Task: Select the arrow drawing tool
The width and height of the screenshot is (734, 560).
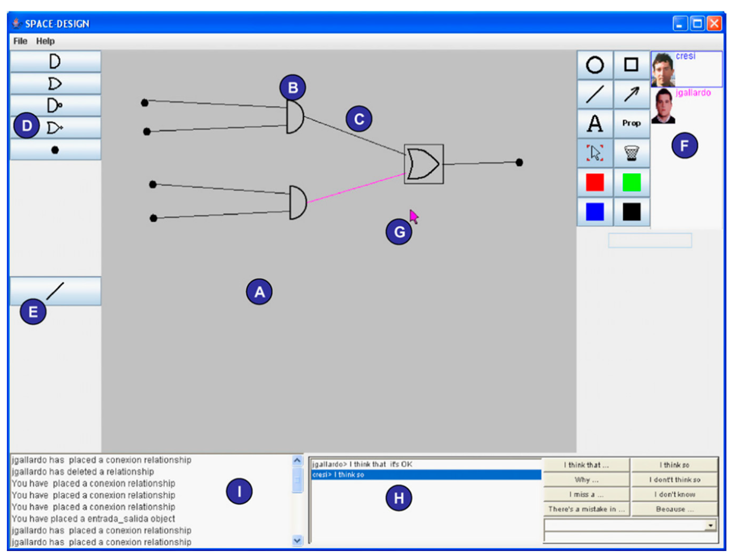Action: [631, 94]
